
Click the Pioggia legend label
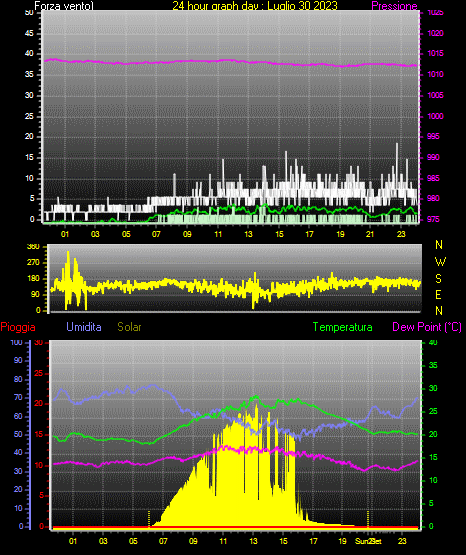pos(18,327)
